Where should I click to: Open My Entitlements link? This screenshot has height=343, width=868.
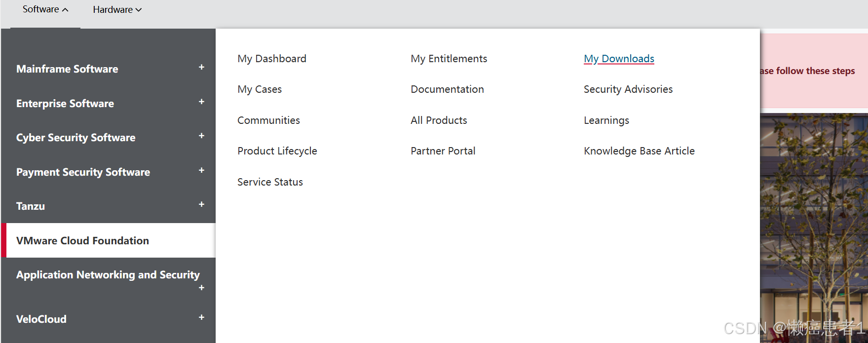coord(449,59)
